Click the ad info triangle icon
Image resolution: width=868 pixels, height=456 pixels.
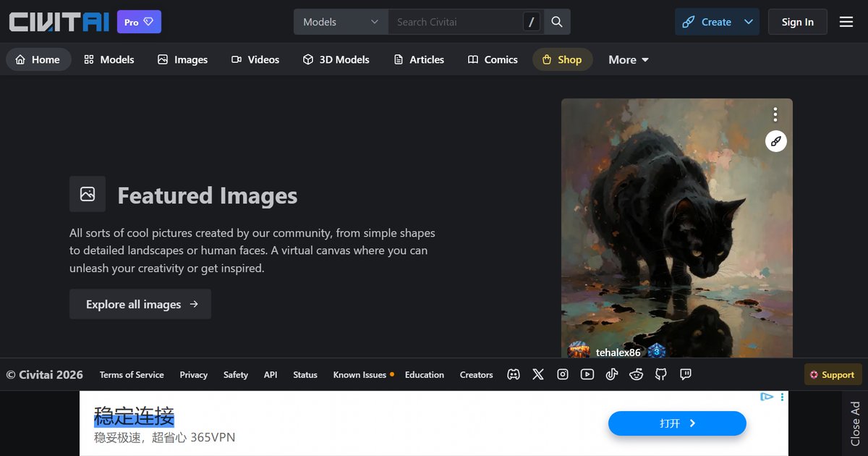click(x=767, y=397)
